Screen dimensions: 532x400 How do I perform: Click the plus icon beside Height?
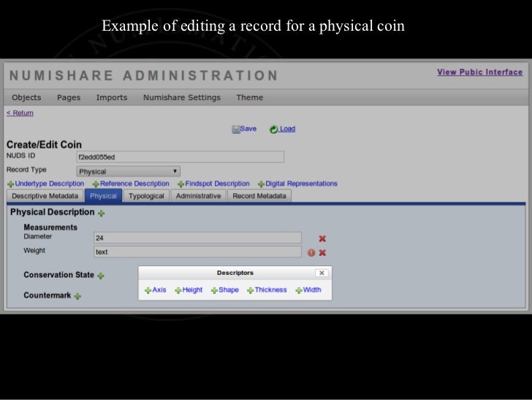[x=178, y=290]
